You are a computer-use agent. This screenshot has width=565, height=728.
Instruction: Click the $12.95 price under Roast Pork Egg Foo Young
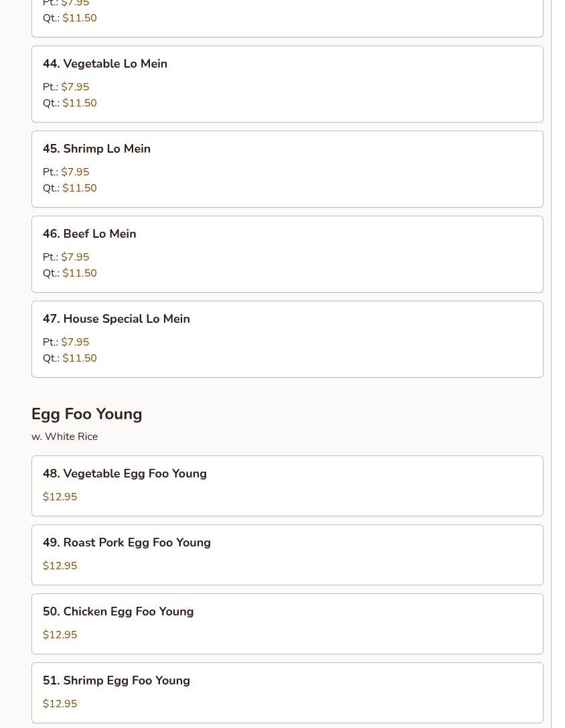click(60, 566)
